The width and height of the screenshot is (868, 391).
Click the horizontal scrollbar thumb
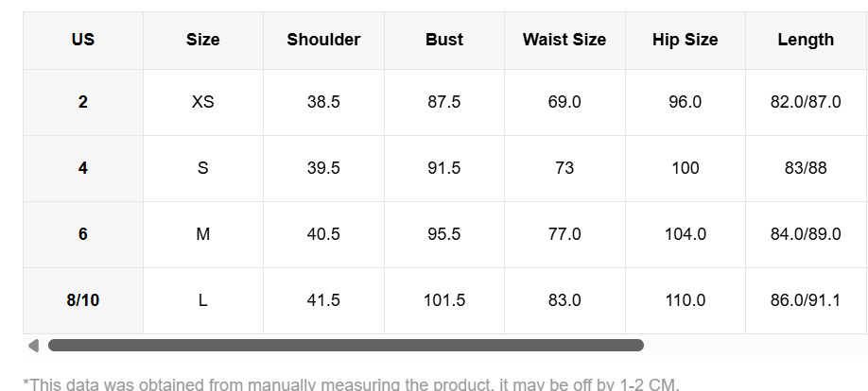point(345,346)
